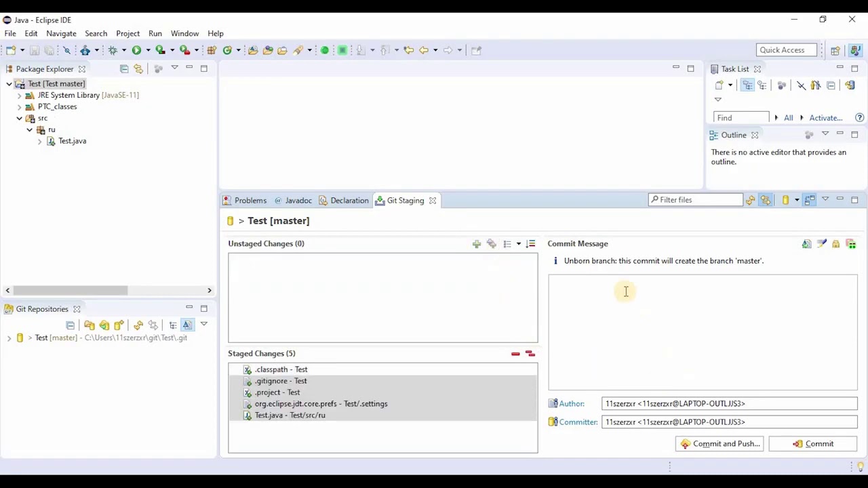Click the Commit button
The image size is (868, 488).
(812, 444)
